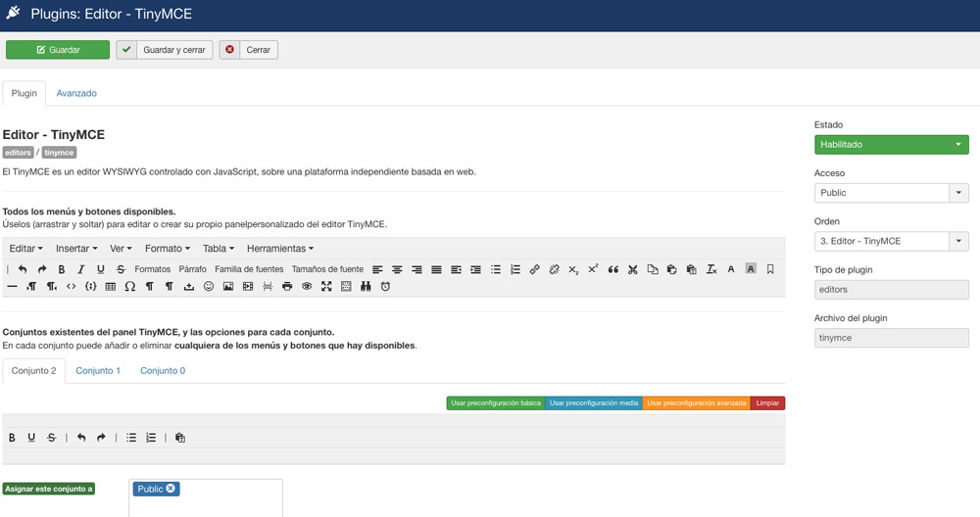Select the Italic icon
The height and width of the screenshot is (517, 980).
[x=80, y=269]
